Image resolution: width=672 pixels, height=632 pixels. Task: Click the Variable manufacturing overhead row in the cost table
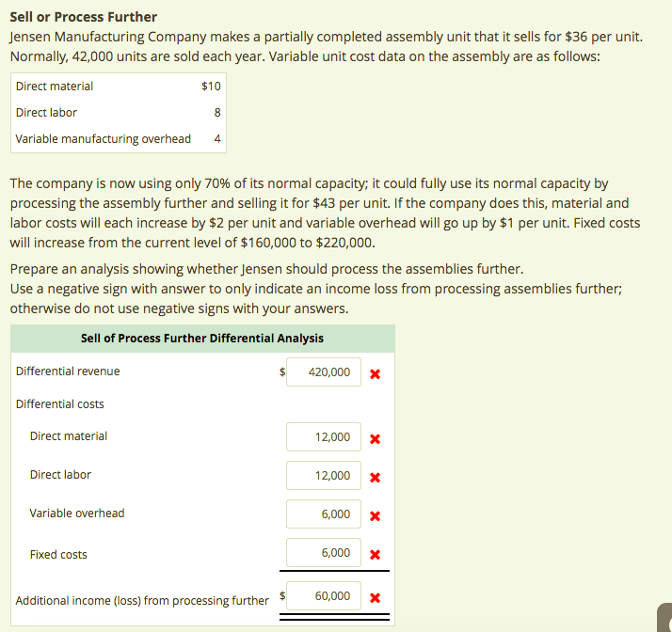pyautogui.click(x=104, y=139)
